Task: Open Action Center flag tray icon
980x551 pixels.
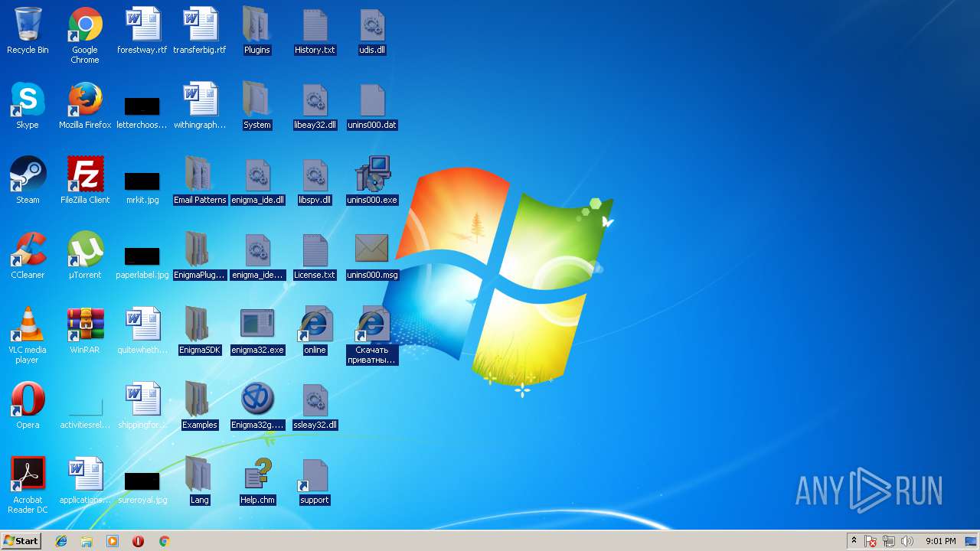Action: (871, 541)
